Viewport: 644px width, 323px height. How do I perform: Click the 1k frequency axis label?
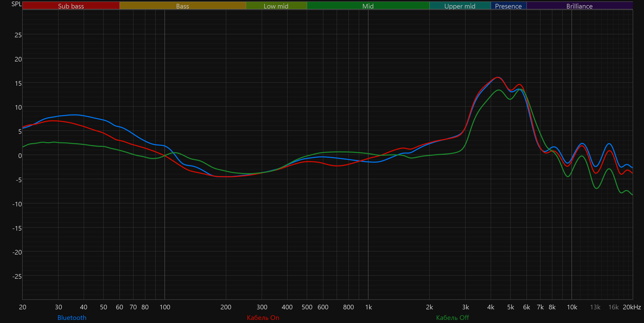click(368, 307)
